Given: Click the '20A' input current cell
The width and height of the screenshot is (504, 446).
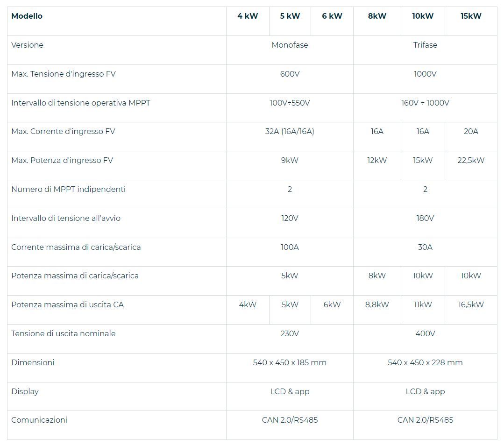Looking at the screenshot, I should click(471, 132).
